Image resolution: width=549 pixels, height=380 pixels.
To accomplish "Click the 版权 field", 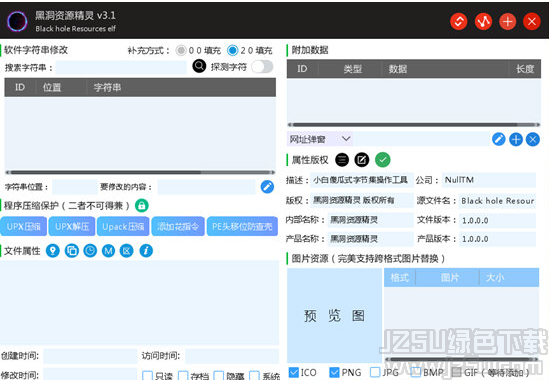I will tap(362, 200).
